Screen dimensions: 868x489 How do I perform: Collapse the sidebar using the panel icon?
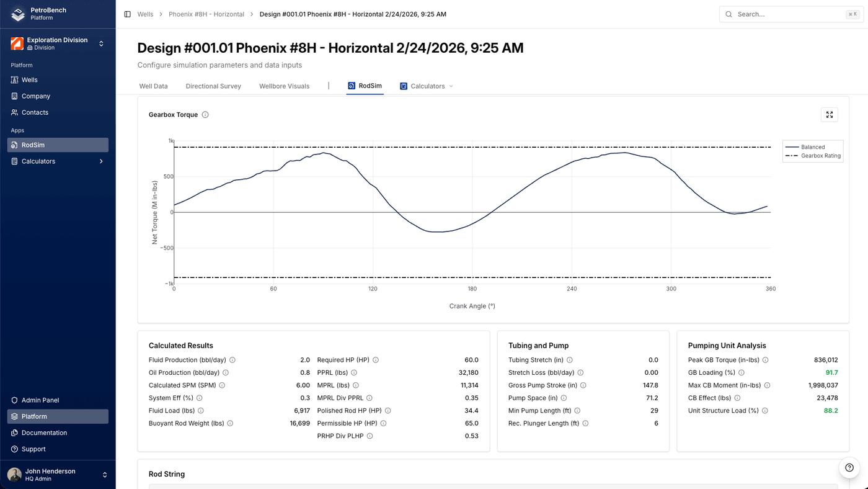coord(127,14)
